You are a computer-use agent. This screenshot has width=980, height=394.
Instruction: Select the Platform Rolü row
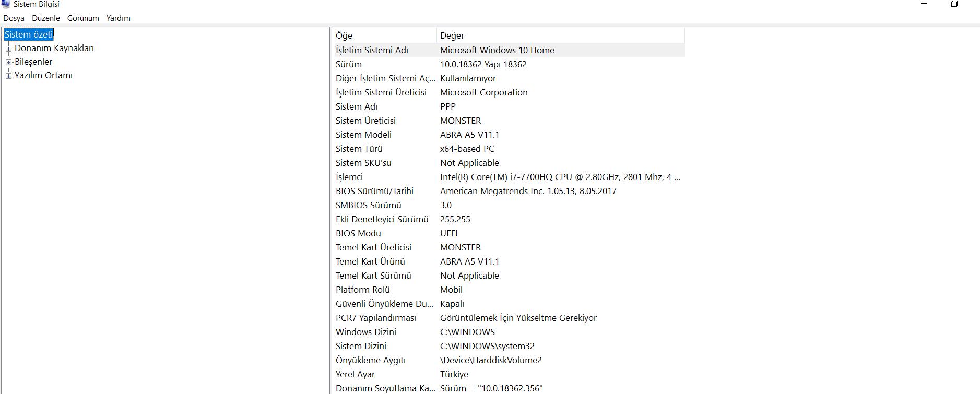click(509, 290)
